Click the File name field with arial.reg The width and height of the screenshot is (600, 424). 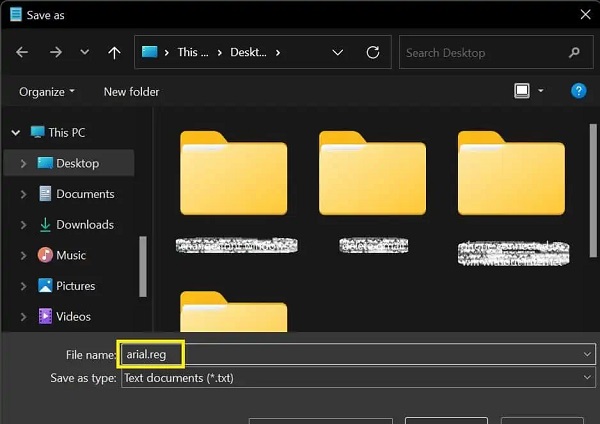point(358,354)
